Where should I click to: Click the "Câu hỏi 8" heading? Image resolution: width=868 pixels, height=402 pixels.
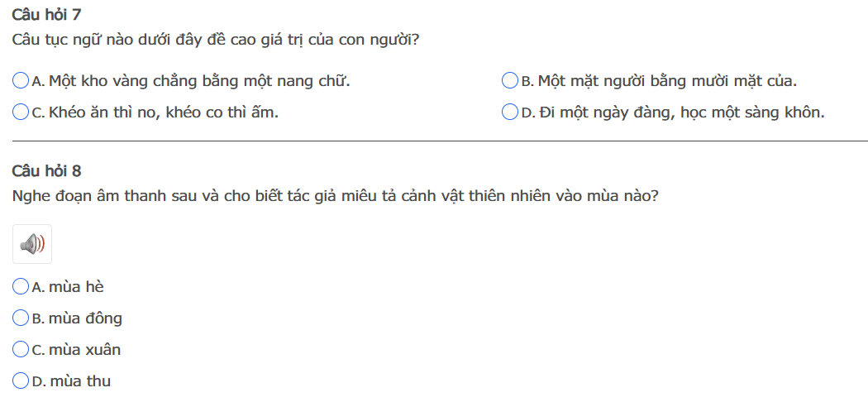tap(47, 171)
